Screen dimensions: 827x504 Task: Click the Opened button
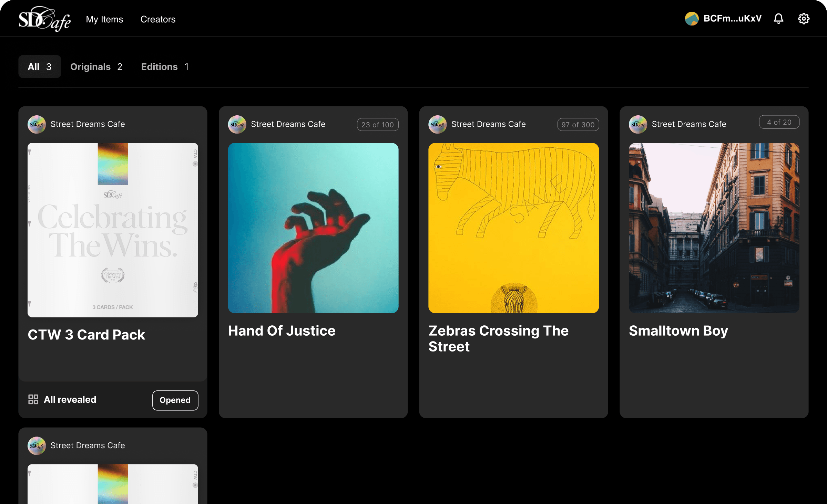(175, 400)
